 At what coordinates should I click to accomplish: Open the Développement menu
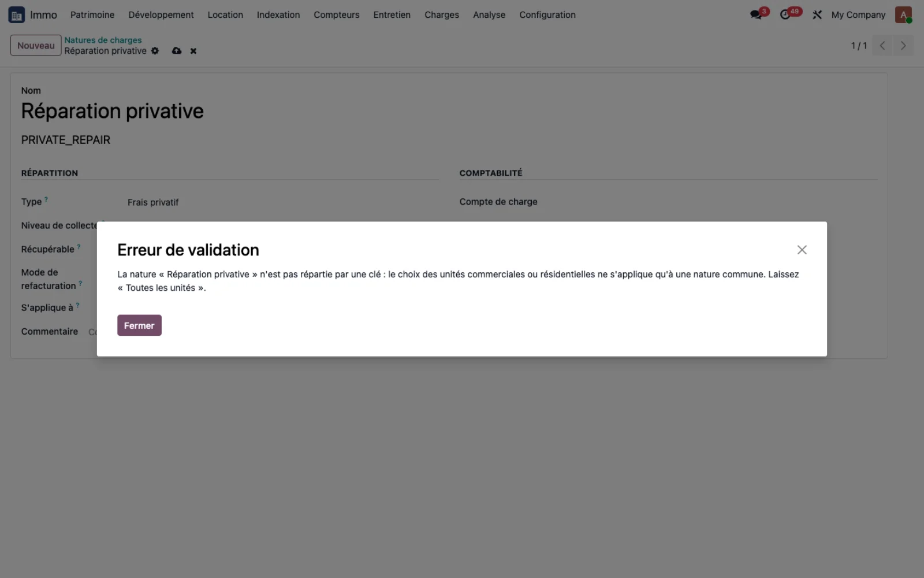click(161, 15)
